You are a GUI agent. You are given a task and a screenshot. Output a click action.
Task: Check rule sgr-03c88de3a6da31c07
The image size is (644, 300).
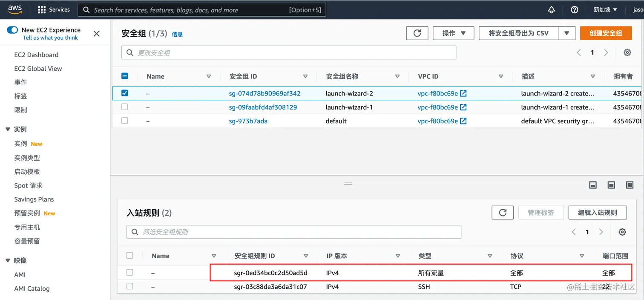click(x=130, y=286)
